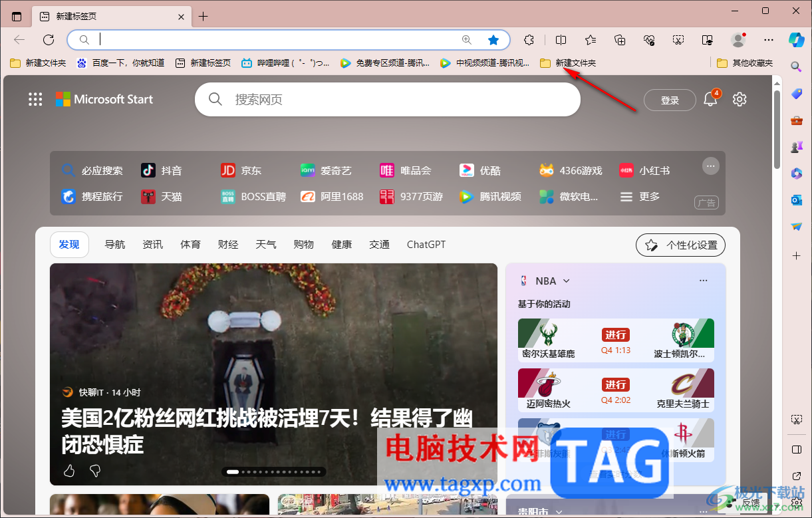Open the 小红书 quick link
812x518 pixels.
[644, 171]
